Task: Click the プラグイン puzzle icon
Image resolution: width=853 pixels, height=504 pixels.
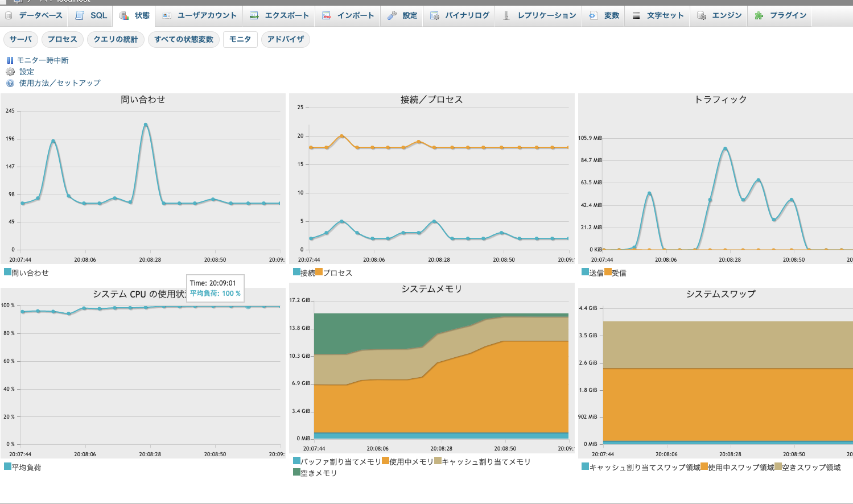Action: [x=759, y=15]
